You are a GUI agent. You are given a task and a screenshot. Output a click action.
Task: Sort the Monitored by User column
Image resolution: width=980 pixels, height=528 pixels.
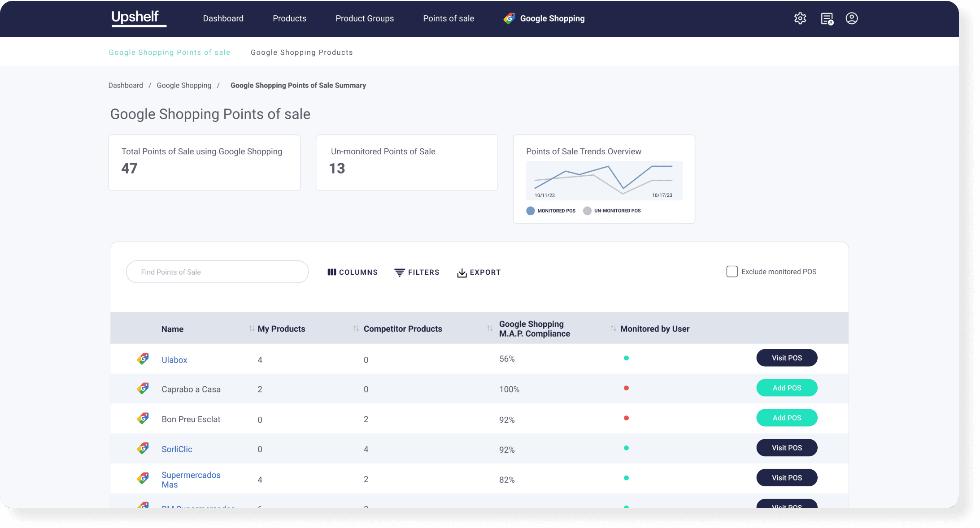tap(613, 328)
